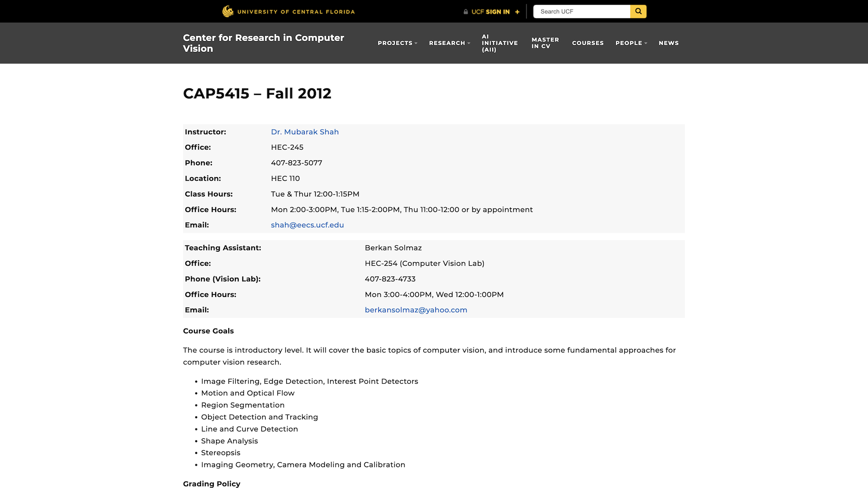Email shah@eecs.ucf.edu link
Image resolution: width=868 pixels, height=488 pixels.
click(x=307, y=225)
